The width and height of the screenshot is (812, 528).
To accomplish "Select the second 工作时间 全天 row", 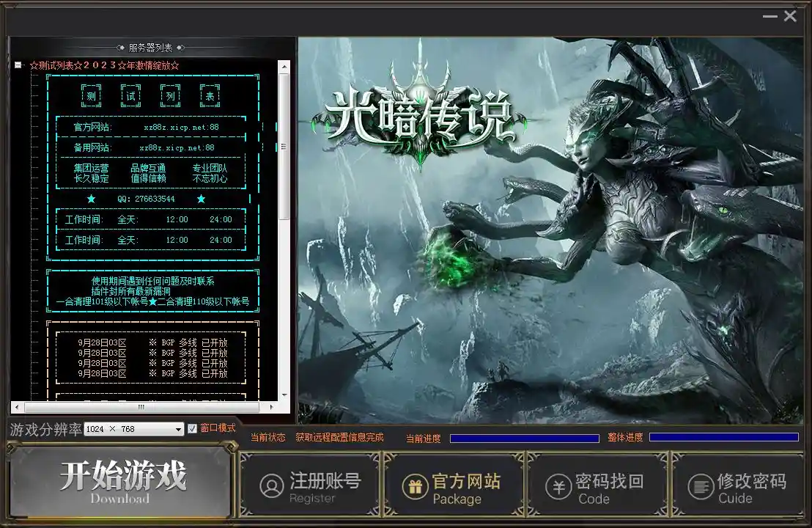I will 151,241.
